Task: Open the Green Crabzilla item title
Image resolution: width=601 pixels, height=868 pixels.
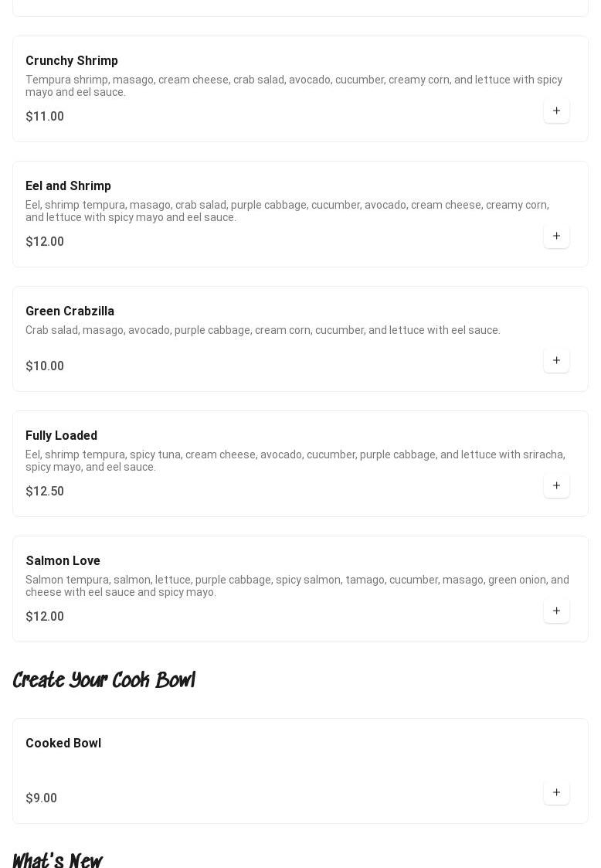Action: [70, 311]
